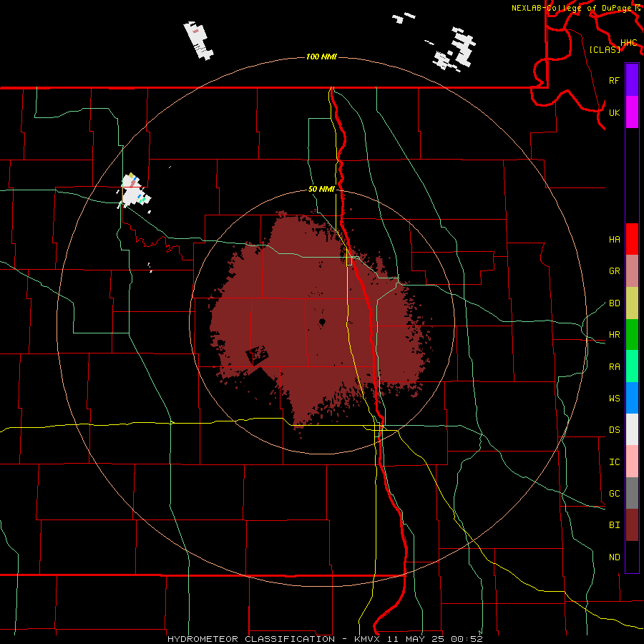644x644 pixels.
Task: Click the RF purple legend swatch
Action: tap(632, 80)
